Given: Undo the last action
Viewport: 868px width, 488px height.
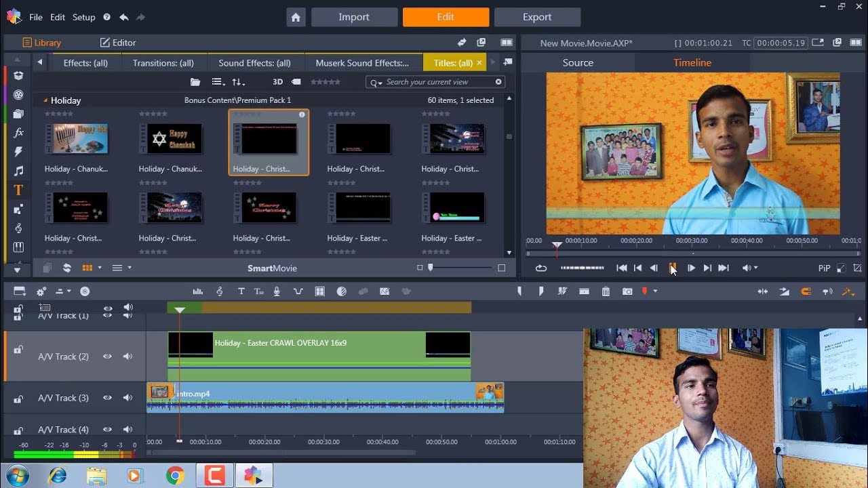Looking at the screenshot, I should [x=123, y=17].
